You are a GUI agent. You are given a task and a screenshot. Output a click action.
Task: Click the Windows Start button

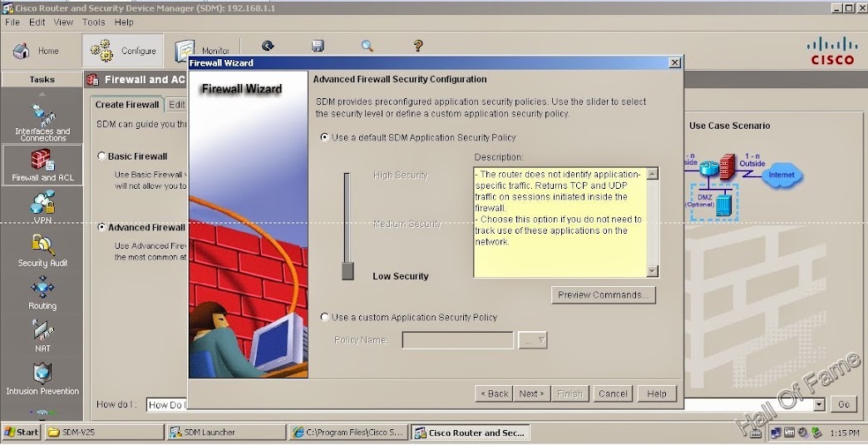21,433
